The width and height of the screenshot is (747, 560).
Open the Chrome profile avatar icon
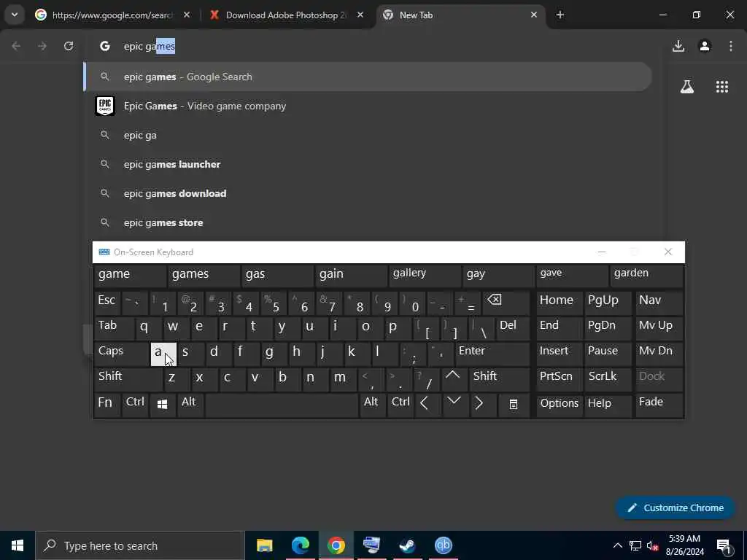[705, 46]
